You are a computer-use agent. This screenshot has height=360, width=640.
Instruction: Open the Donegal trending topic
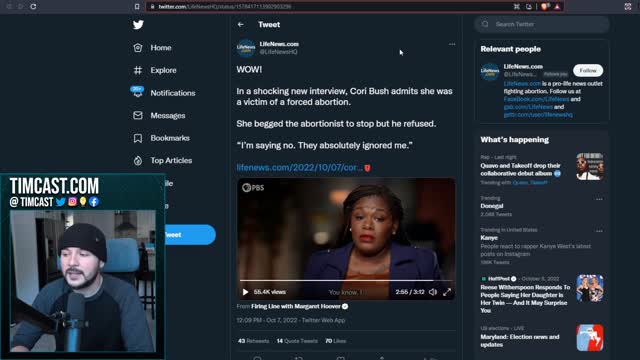[492, 206]
